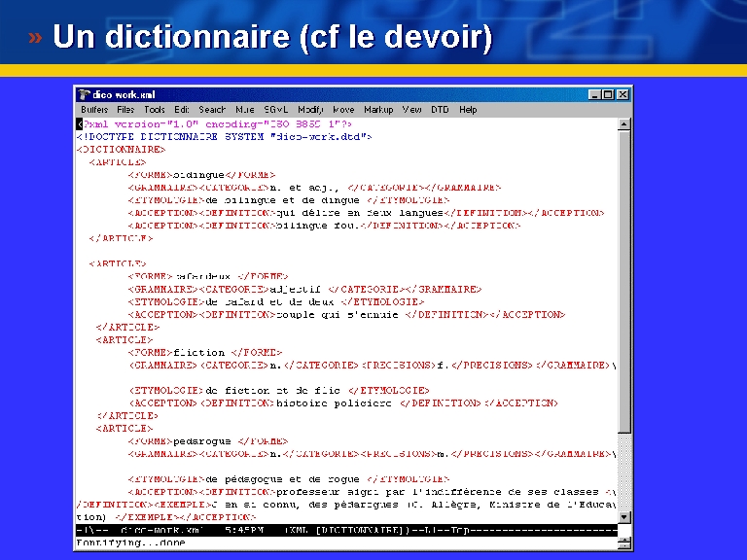The height and width of the screenshot is (560, 747).
Task: Minimize the dico-work.xml window
Action: coord(595,95)
